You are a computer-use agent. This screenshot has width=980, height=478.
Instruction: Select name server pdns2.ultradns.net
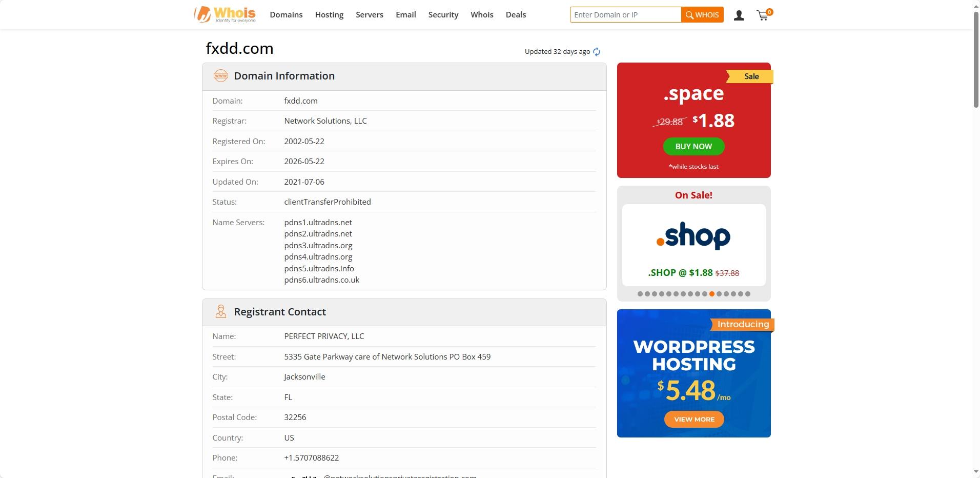[x=318, y=234]
